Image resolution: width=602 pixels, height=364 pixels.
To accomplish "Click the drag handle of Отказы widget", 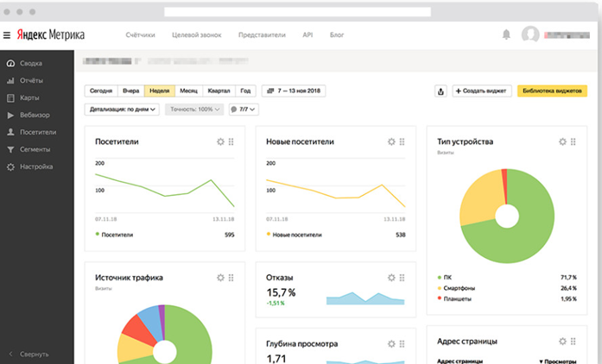I will click(402, 278).
